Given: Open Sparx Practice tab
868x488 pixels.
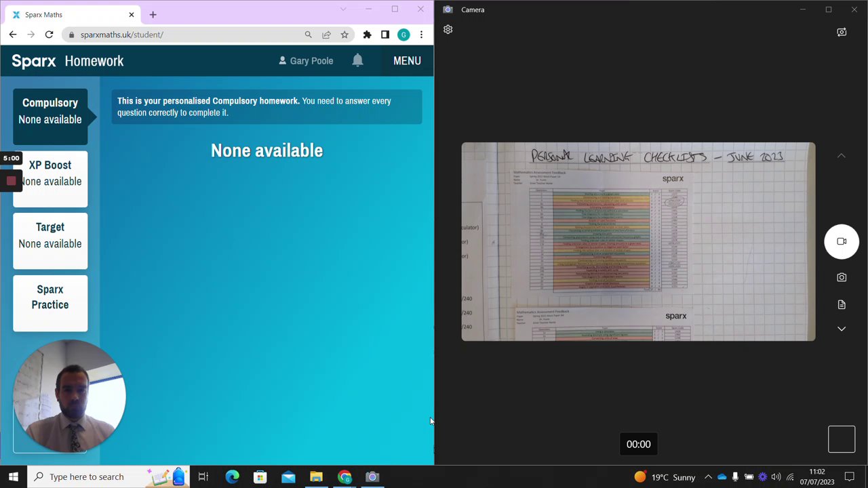Looking at the screenshot, I should [x=50, y=304].
